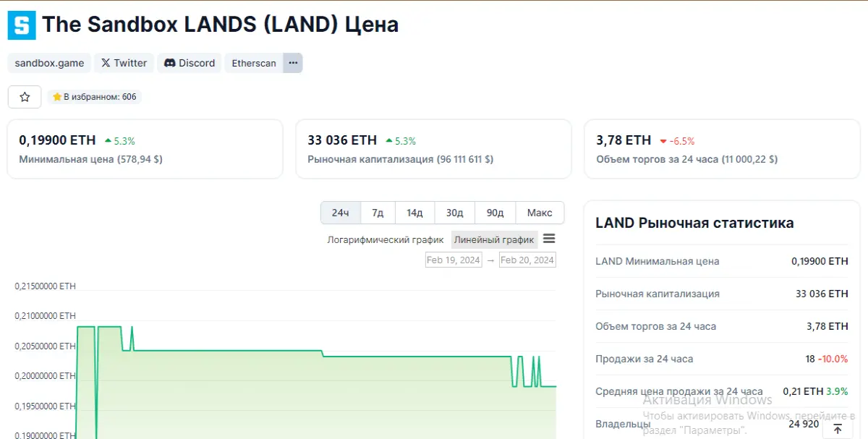The image size is (868, 439).
Task: Open the chart hamburger menu icon
Action: 549,239
